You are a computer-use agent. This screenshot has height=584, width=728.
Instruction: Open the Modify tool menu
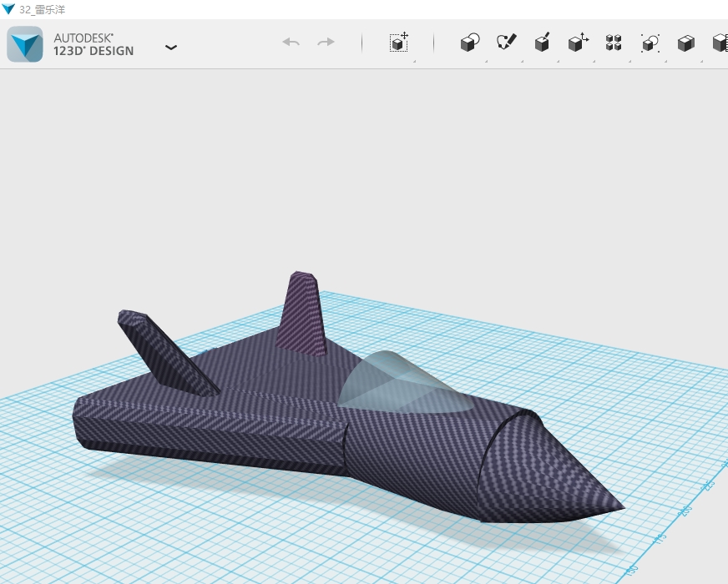pyautogui.click(x=578, y=43)
